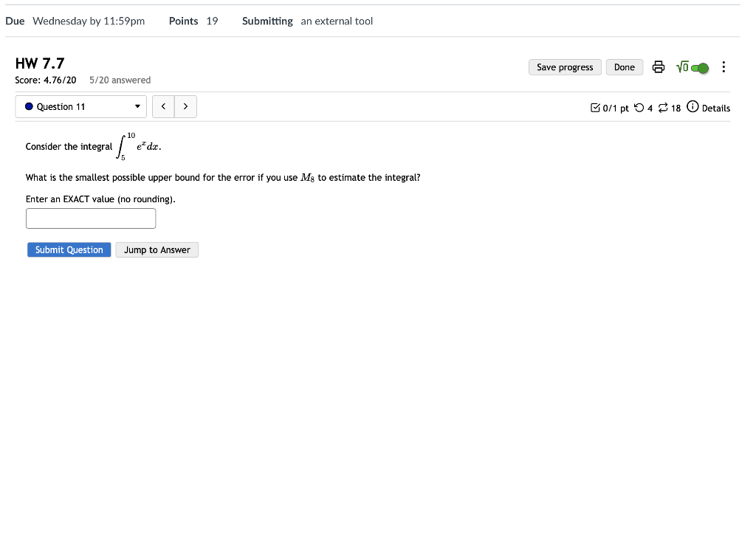Click the retries arrow icon showing 4
756x538 pixels.
[639, 108]
